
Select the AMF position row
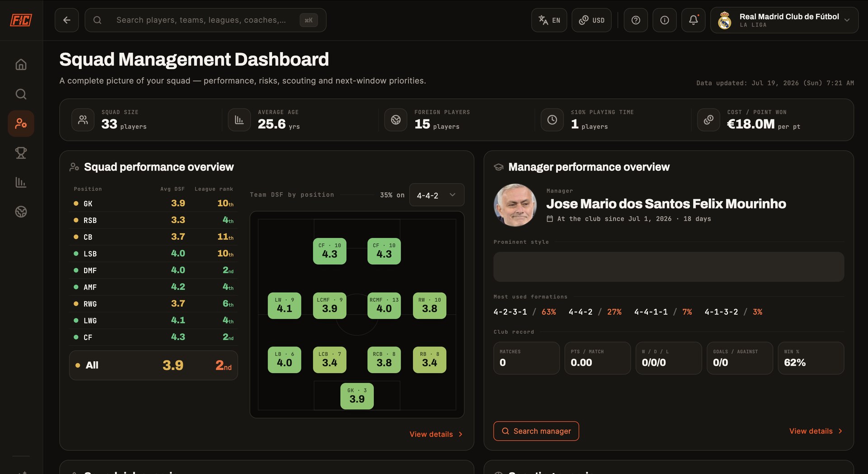pyautogui.click(x=154, y=287)
